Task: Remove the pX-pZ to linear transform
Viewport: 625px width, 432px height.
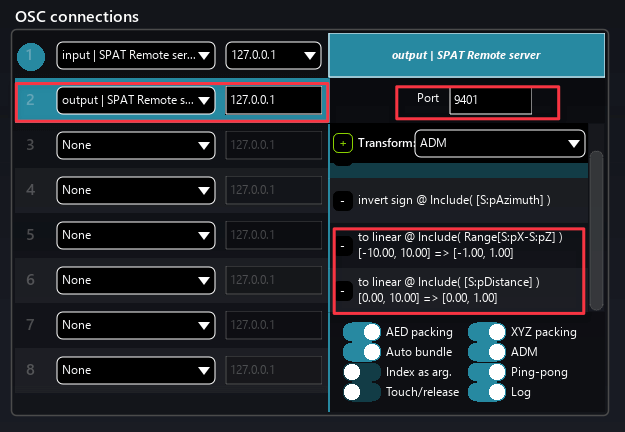Action: point(343,244)
